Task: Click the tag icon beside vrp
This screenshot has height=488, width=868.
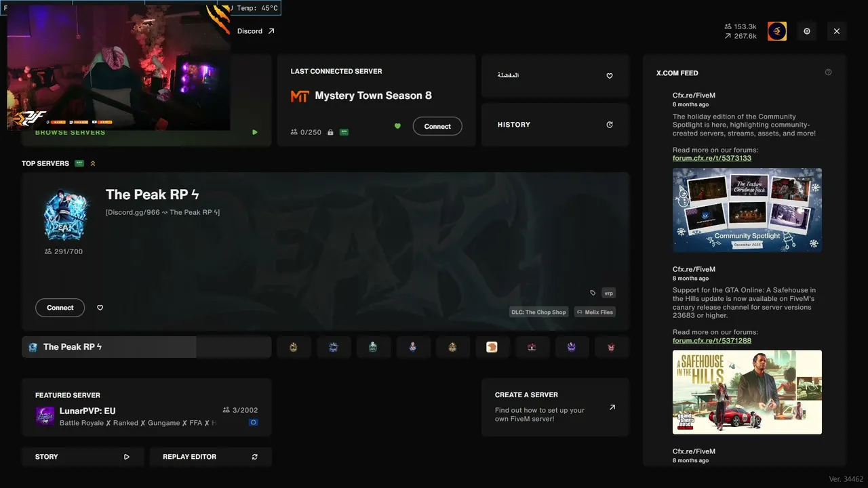Action: pyautogui.click(x=593, y=293)
